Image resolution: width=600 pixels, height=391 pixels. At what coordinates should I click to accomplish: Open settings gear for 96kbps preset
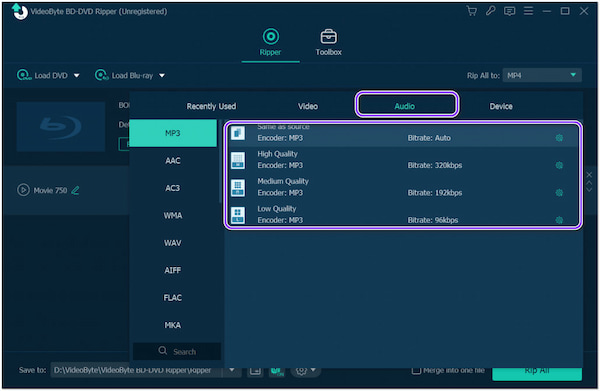(559, 220)
